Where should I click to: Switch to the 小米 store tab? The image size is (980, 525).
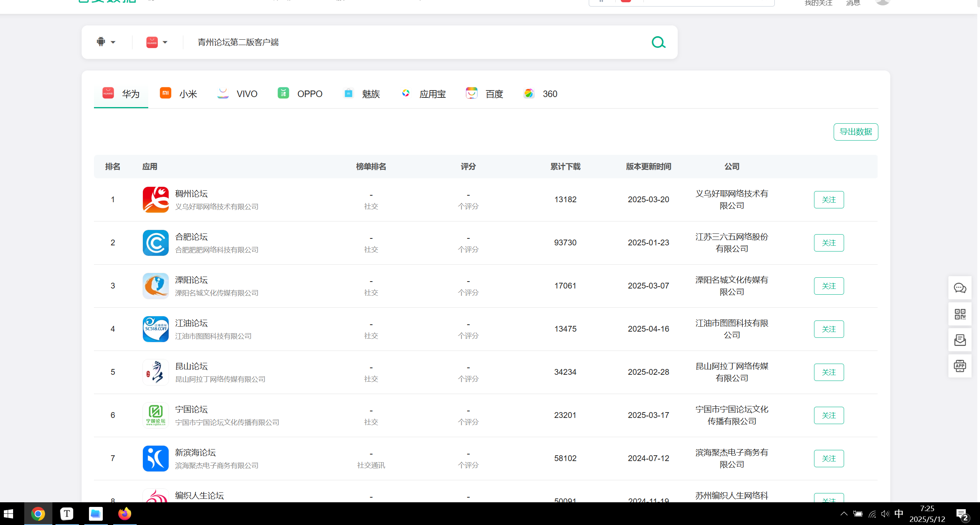pos(179,94)
